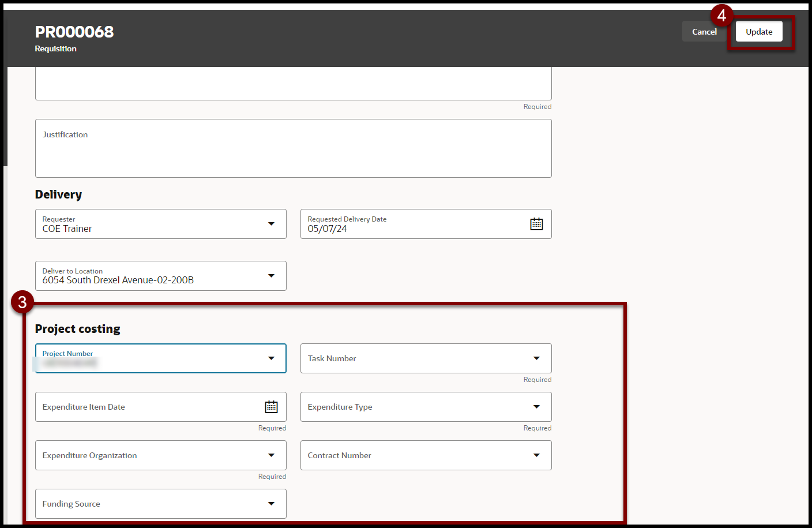Expand the Requester dropdown
812x528 pixels.
pos(271,224)
